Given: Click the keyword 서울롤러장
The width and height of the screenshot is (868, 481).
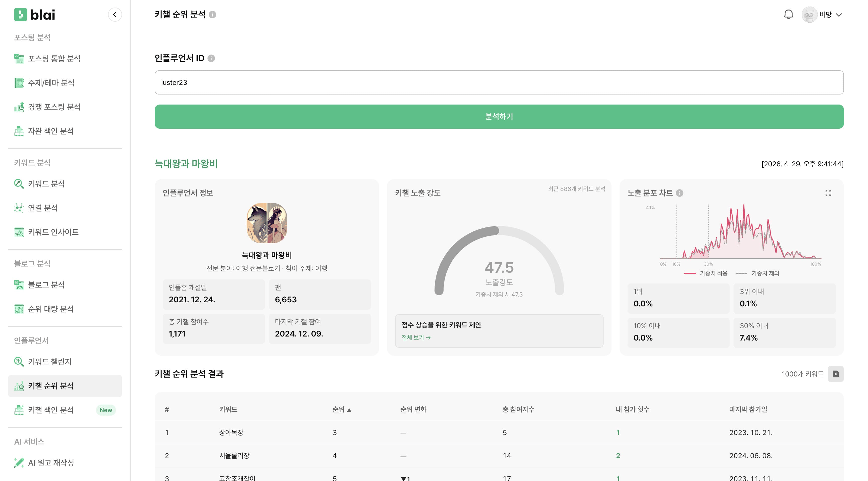Looking at the screenshot, I should tap(234, 456).
